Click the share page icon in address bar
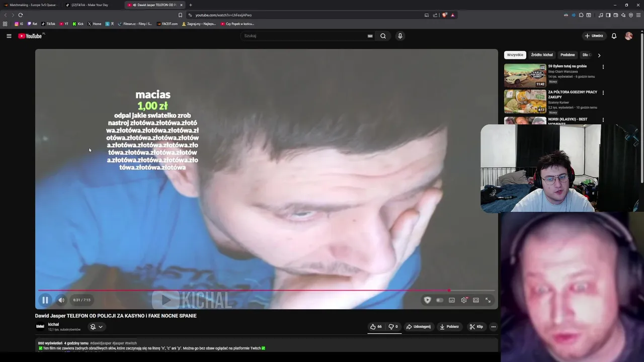 435,15
